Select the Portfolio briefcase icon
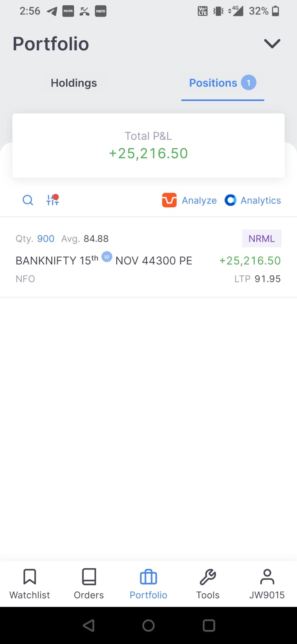 [x=148, y=577]
